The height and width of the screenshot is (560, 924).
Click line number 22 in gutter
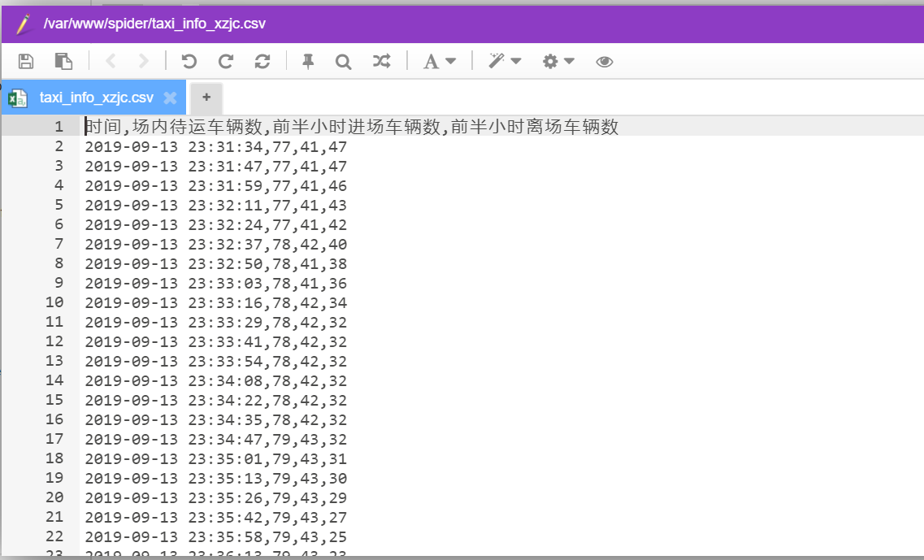[54, 536]
